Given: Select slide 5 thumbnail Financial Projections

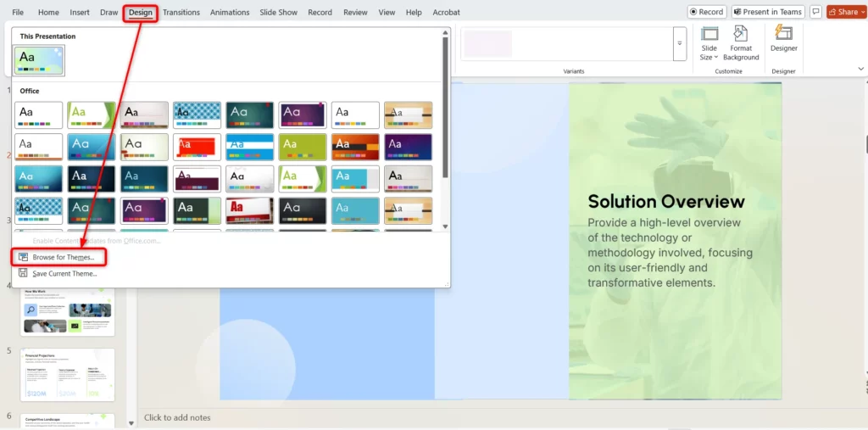Looking at the screenshot, I should (x=68, y=374).
